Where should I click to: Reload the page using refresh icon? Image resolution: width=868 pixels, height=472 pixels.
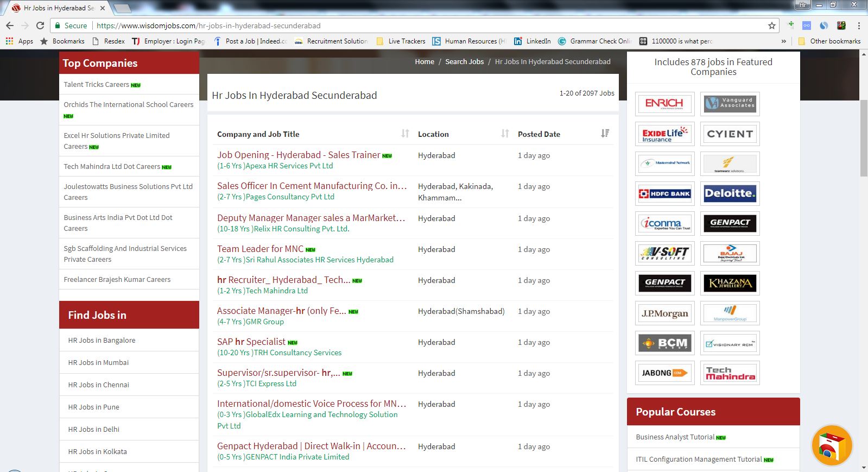(x=40, y=26)
